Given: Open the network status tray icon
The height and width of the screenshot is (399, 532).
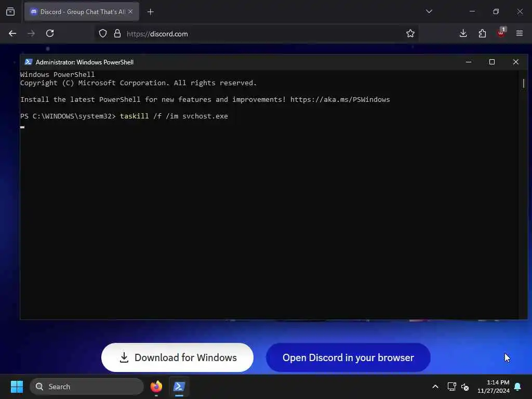Looking at the screenshot, I should tap(451, 387).
